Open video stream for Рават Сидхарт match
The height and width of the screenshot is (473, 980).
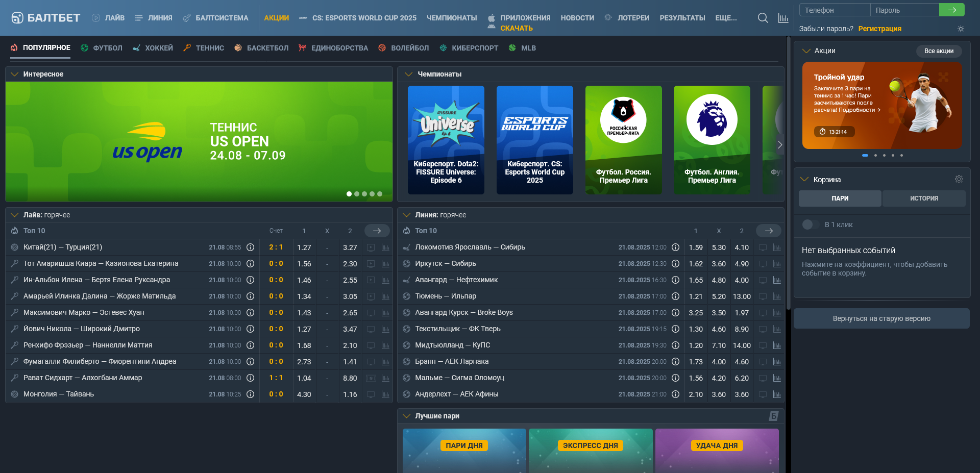click(371, 378)
